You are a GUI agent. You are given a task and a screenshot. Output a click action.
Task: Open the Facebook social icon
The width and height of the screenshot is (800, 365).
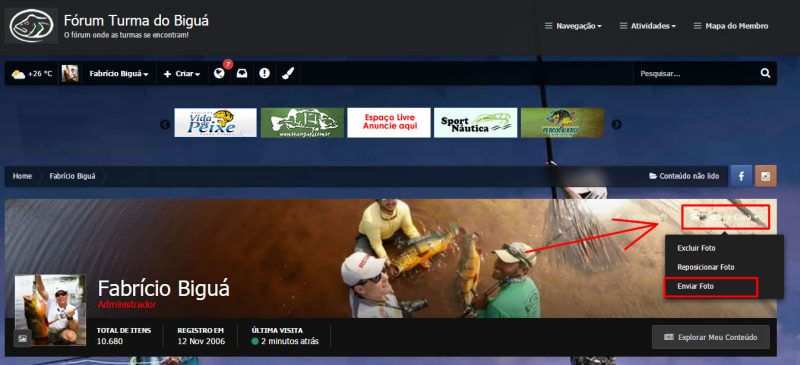[x=741, y=176]
